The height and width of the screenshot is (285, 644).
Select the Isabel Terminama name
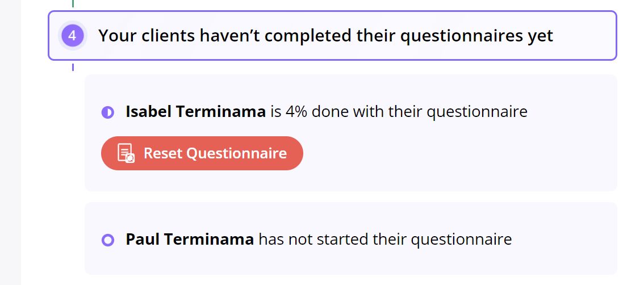[195, 112]
